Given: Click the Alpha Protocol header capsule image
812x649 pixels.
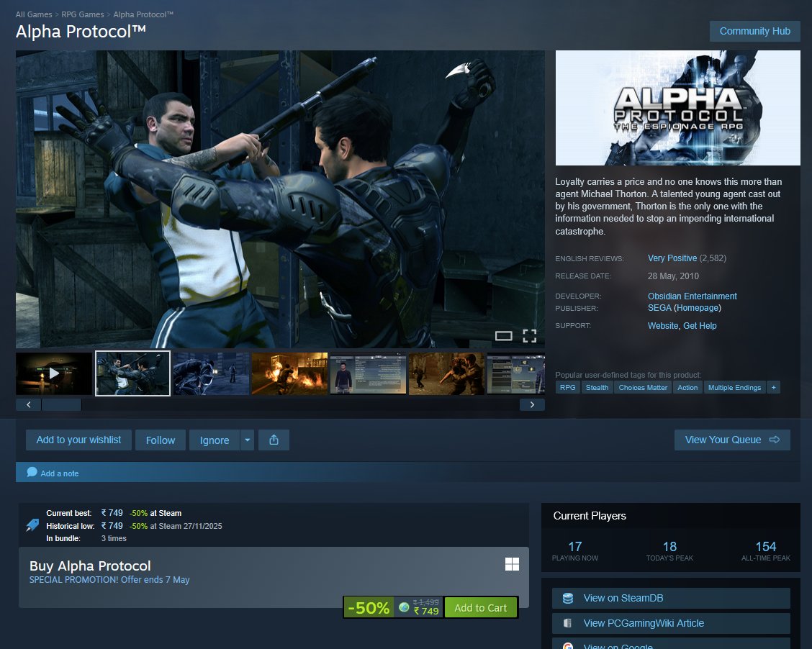Looking at the screenshot, I should tap(677, 108).
